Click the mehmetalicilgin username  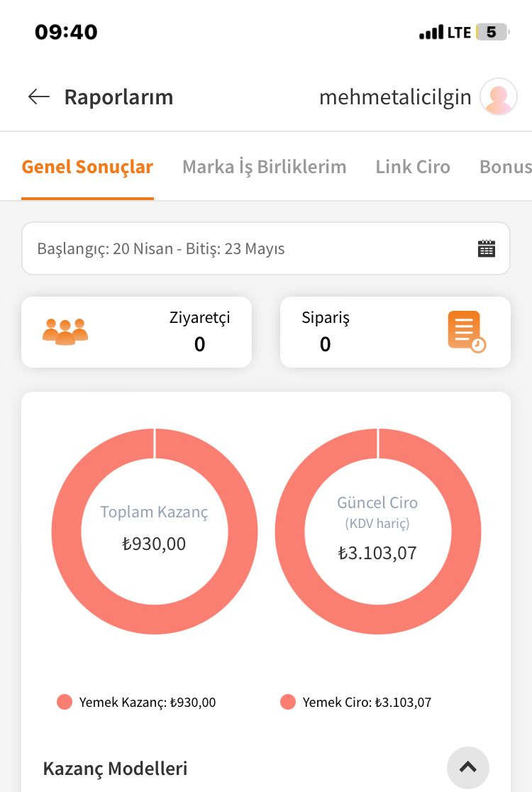pos(395,97)
